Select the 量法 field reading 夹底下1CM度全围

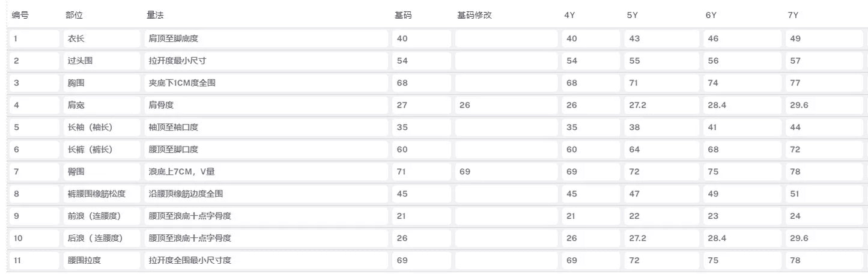click(x=266, y=83)
